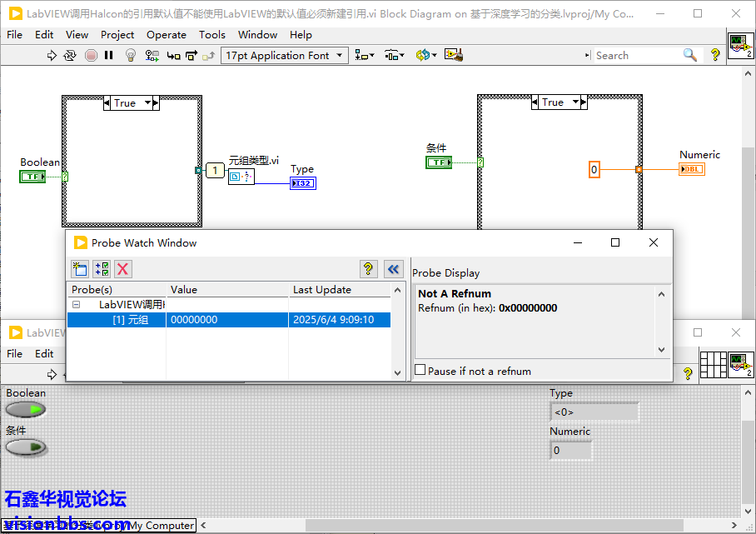Collapse the LabVIEW调用 probe tree node

[76, 305]
